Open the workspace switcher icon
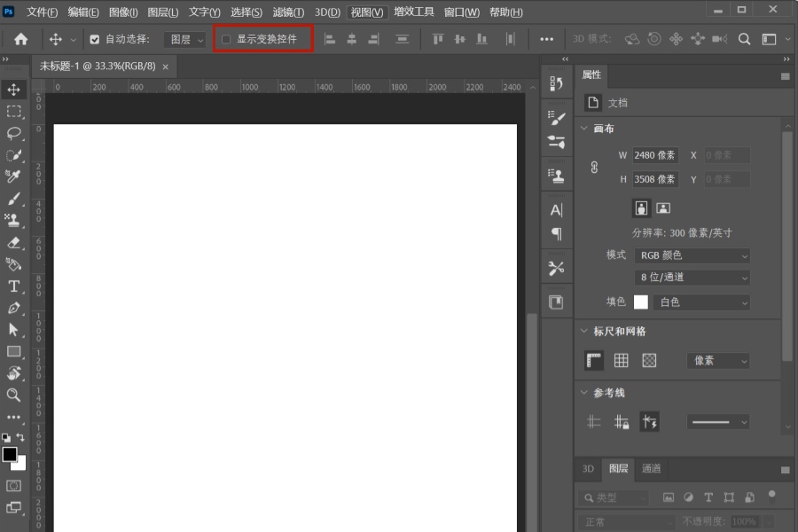Screen dimensions: 798x532 pyautogui.click(x=769, y=39)
